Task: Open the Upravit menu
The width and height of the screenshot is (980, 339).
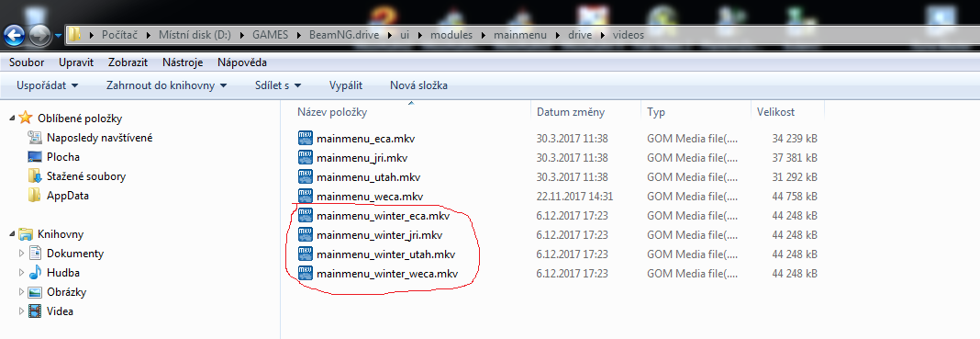Action: (x=76, y=62)
